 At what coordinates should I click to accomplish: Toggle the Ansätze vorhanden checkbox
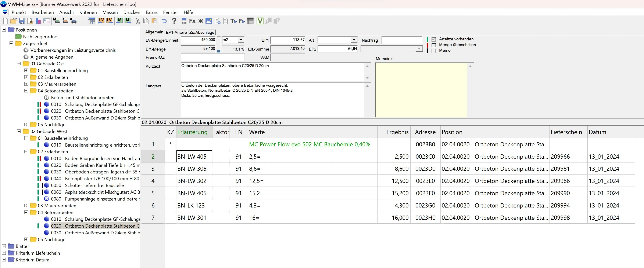point(434,39)
